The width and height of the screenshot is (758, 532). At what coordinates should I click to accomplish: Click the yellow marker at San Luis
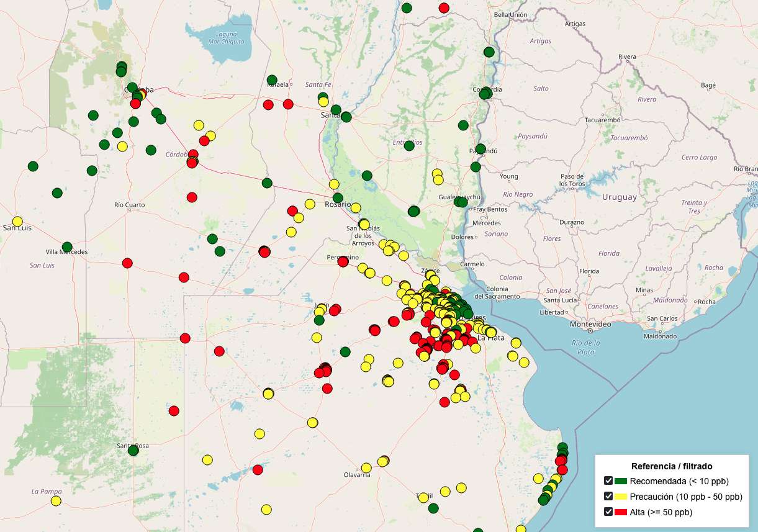(x=17, y=221)
